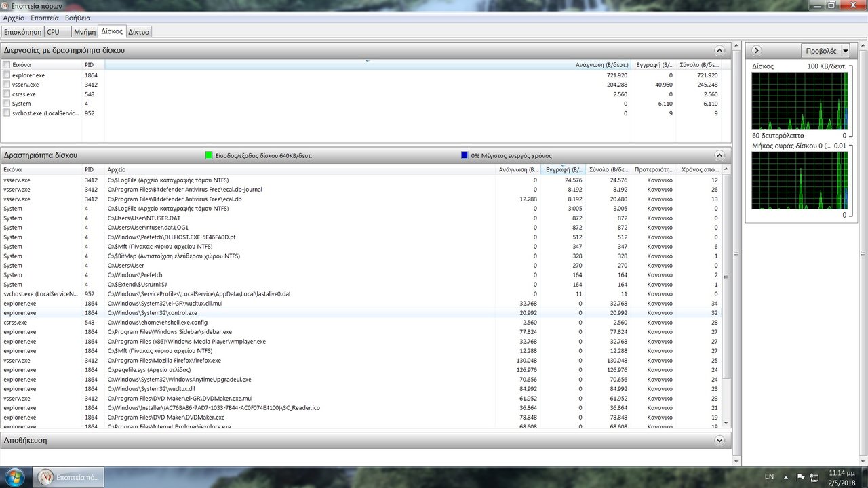This screenshot has height=488, width=868.
Task: Switch to the Μνήμη tab
Action: (85, 32)
